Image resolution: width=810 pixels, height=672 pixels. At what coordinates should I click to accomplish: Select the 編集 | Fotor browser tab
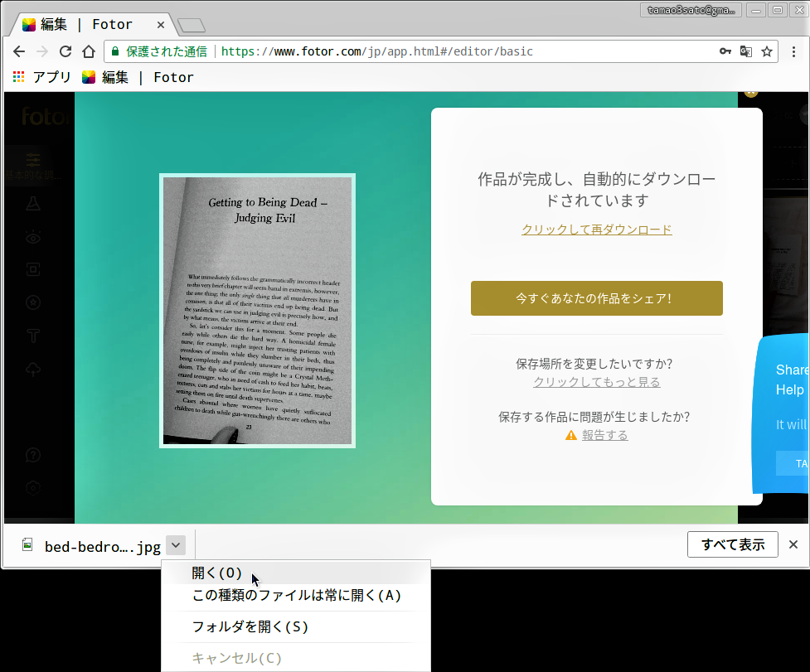(93, 24)
